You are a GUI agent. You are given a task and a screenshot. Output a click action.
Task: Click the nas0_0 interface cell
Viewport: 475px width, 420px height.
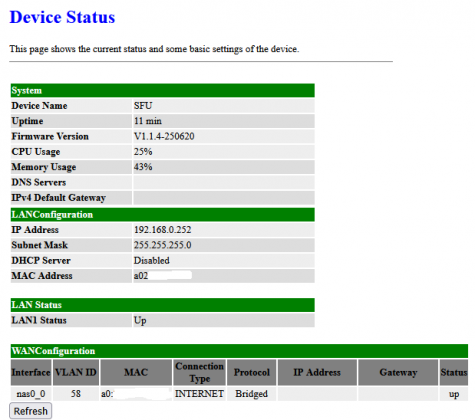[x=31, y=394]
